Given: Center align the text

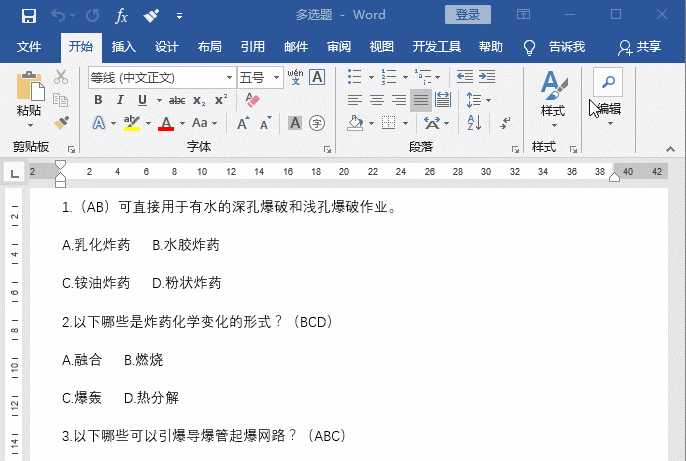Looking at the screenshot, I should pos(377,100).
